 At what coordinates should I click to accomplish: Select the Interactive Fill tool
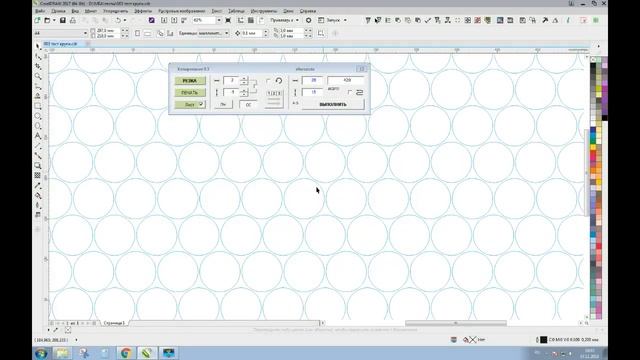[x=38, y=196]
